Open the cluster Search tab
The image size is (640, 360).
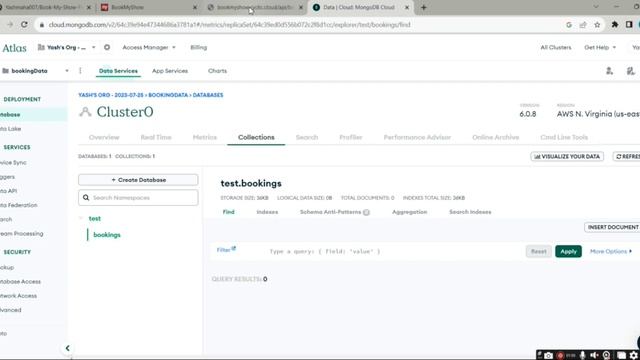[x=307, y=137]
